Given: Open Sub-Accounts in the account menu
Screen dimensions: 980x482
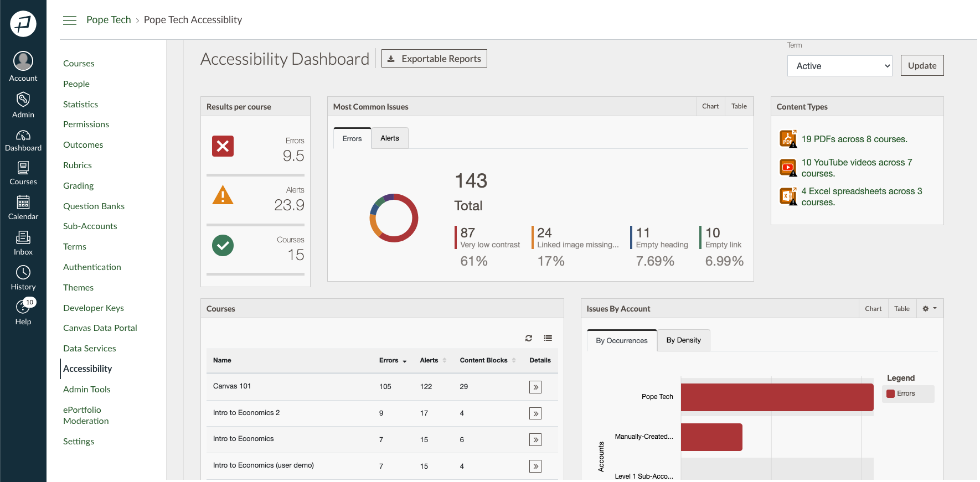Looking at the screenshot, I should pyautogui.click(x=90, y=226).
